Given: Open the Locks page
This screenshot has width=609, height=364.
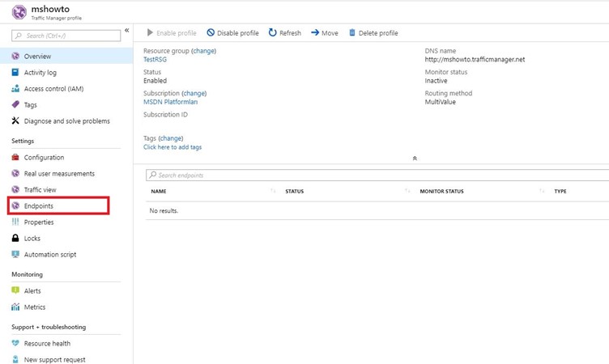Looking at the screenshot, I should (32, 239).
